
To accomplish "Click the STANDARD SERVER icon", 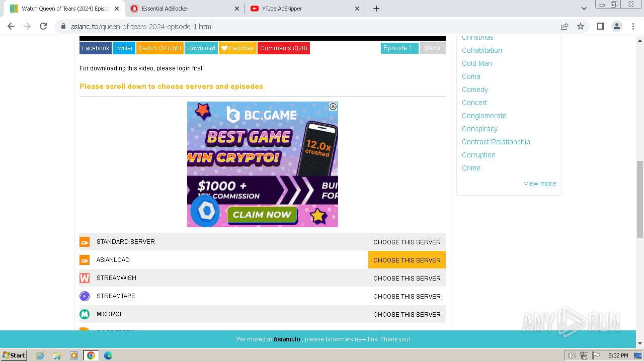I will click(x=85, y=242).
